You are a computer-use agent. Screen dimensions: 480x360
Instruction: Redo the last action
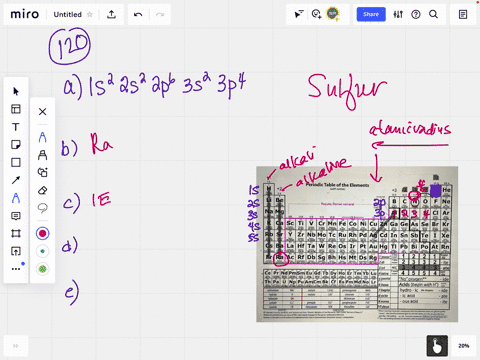[x=160, y=14]
